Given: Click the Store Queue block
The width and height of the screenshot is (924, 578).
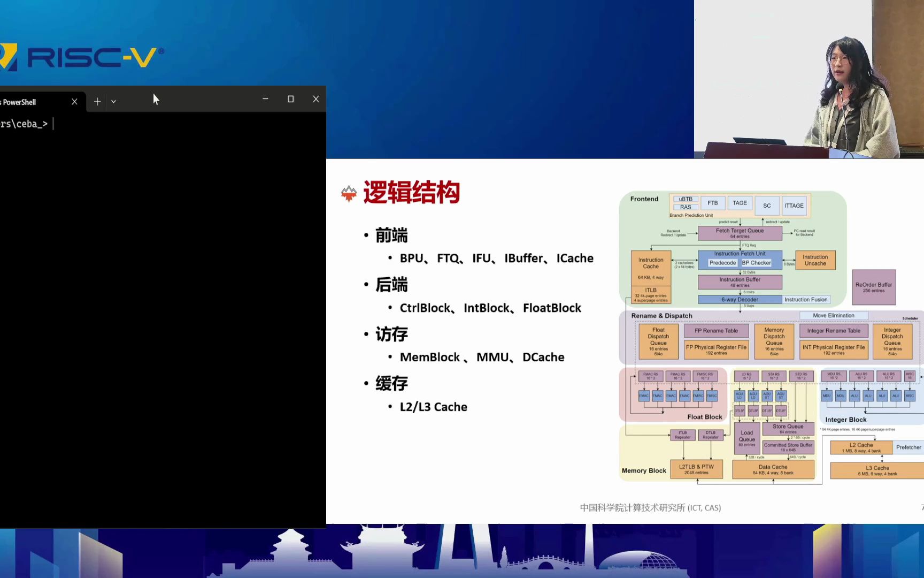Looking at the screenshot, I should point(788,429).
